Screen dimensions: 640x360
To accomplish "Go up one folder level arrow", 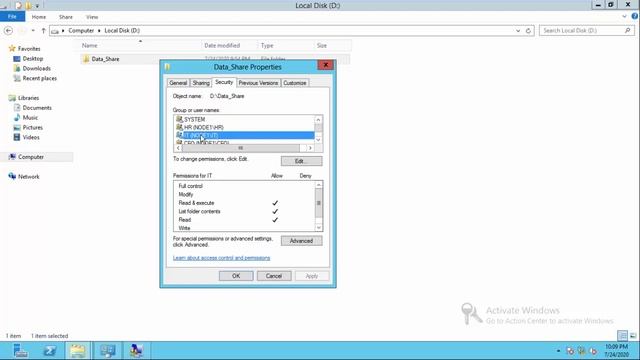I will [43, 31].
